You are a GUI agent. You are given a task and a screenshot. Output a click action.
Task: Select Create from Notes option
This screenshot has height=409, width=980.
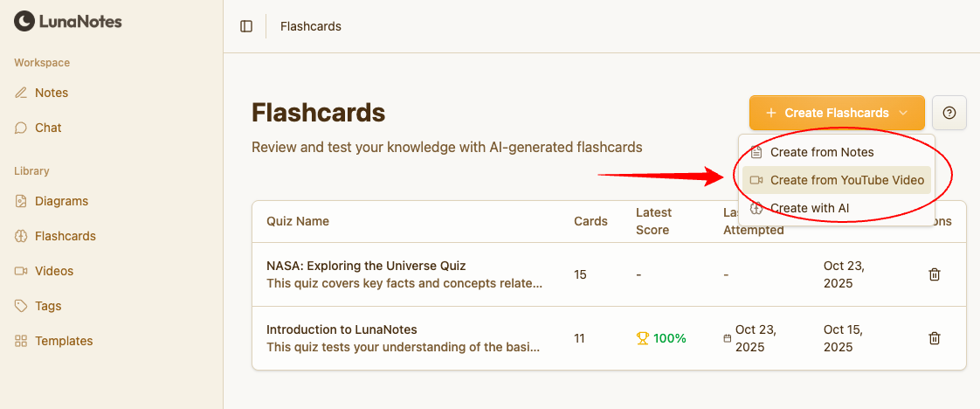(x=822, y=152)
